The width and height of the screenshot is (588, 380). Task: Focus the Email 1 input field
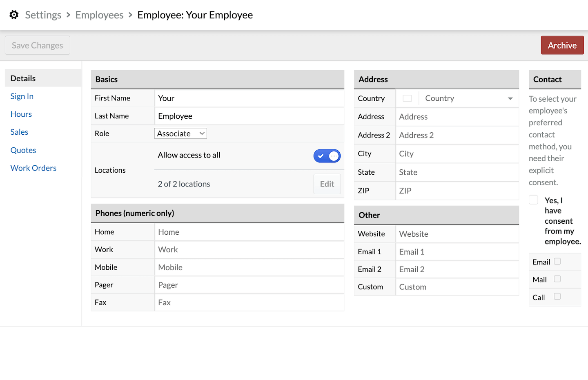[457, 252]
